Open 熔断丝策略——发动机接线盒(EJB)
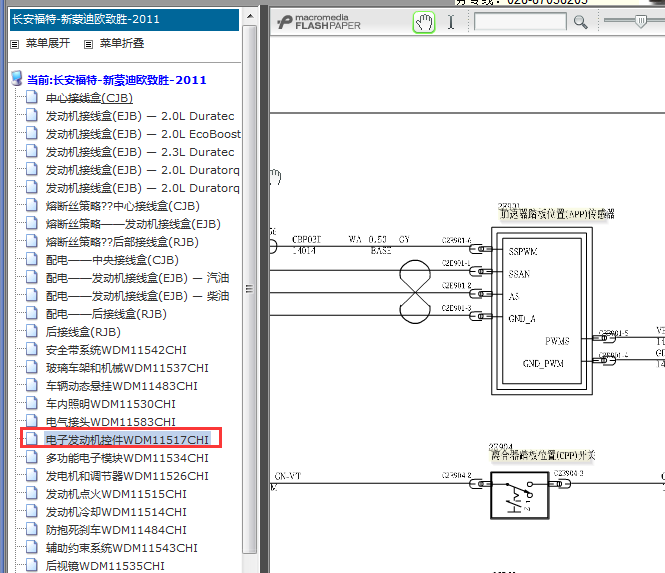 [133, 224]
